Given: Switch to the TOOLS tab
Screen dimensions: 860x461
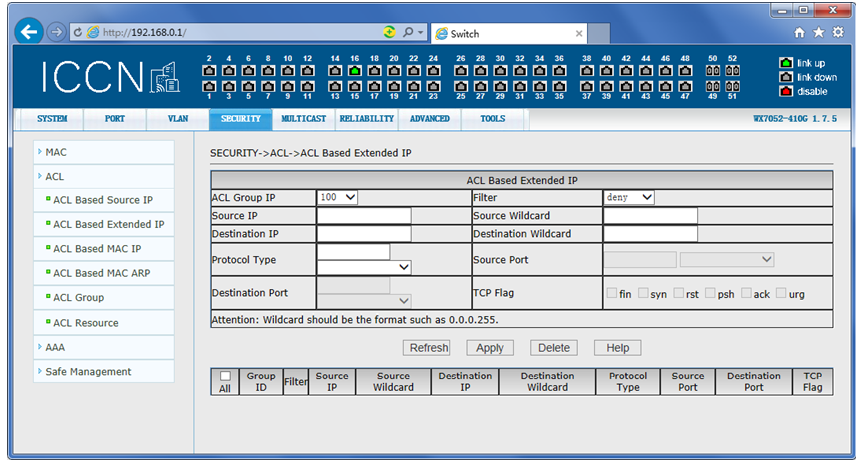Looking at the screenshot, I should tap(493, 119).
